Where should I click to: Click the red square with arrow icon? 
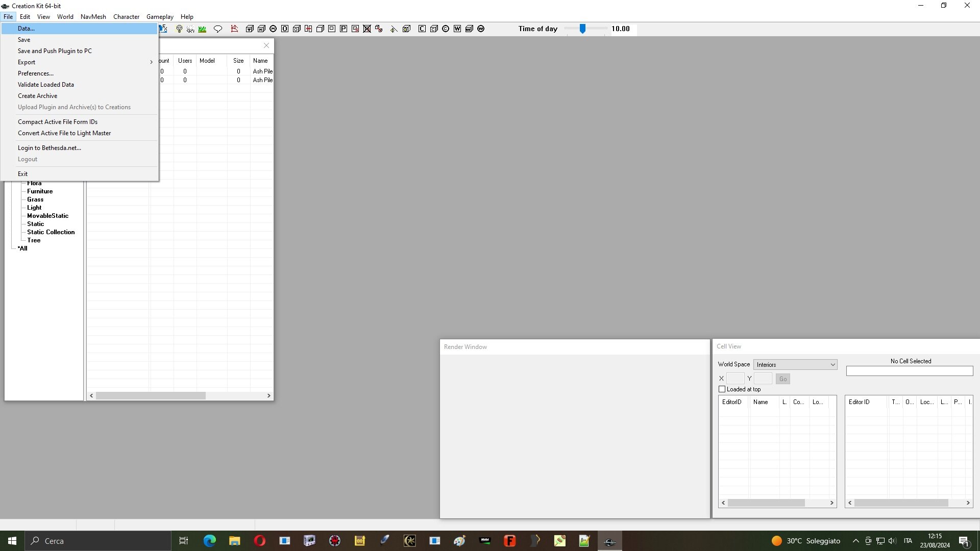click(355, 29)
